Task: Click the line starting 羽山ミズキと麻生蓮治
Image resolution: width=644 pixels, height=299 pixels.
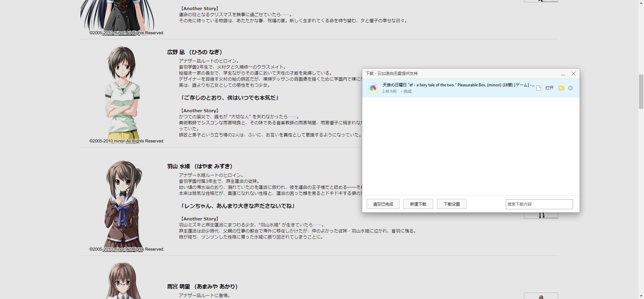Action: (x=252, y=225)
